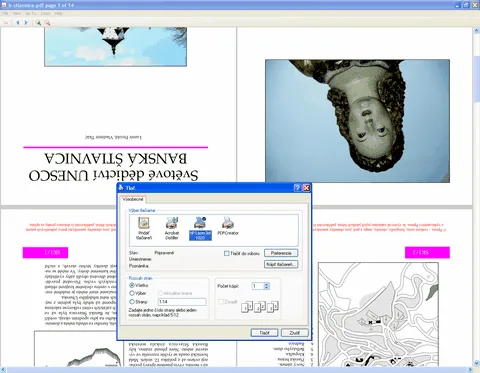
Task: Choose the Acrobat Distiller printer
Action: tap(172, 228)
